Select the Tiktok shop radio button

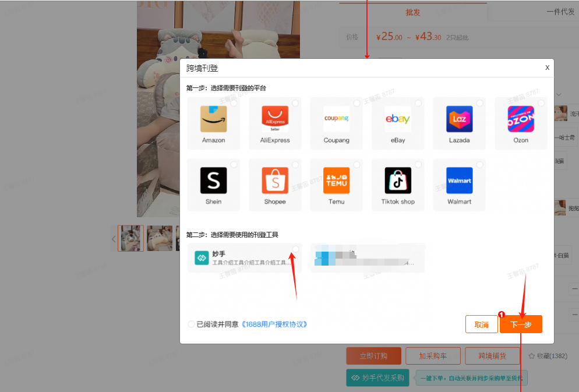[418, 165]
